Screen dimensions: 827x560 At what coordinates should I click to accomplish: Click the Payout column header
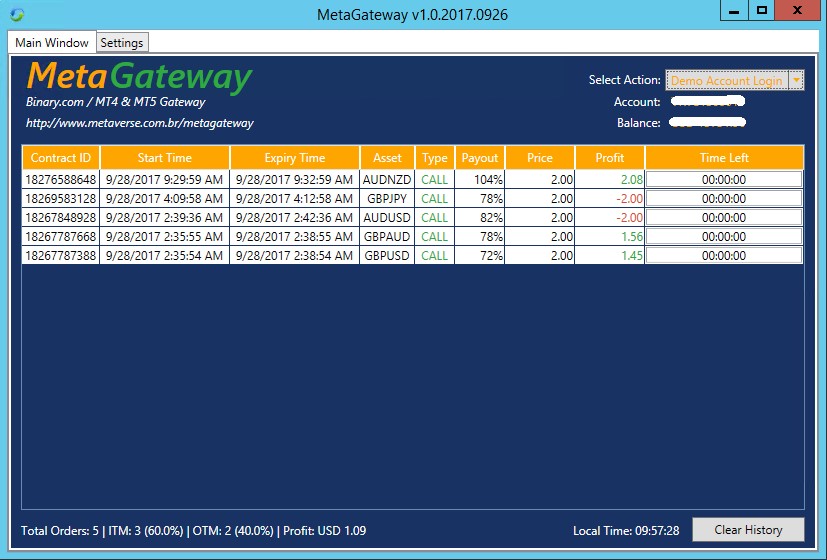pyautogui.click(x=479, y=158)
